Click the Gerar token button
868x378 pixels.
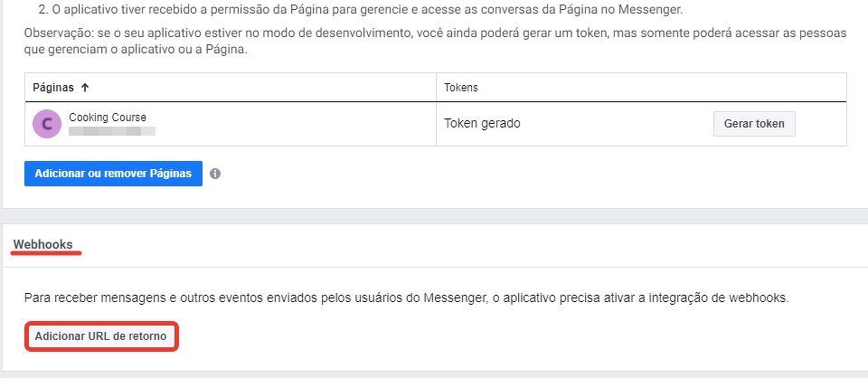click(x=754, y=124)
